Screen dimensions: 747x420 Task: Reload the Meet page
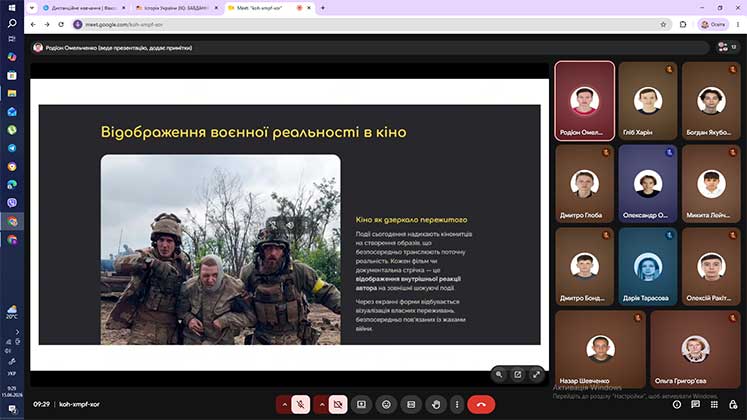pyautogui.click(x=61, y=24)
